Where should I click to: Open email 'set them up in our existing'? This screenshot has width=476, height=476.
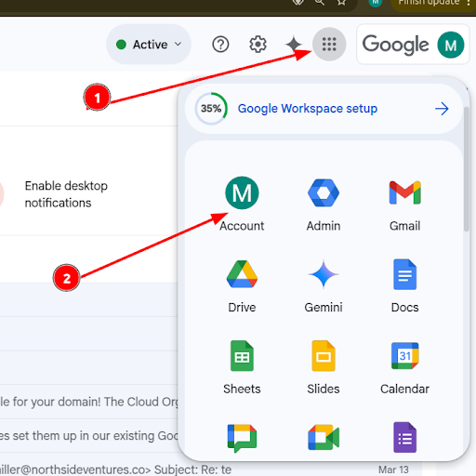[89, 436]
